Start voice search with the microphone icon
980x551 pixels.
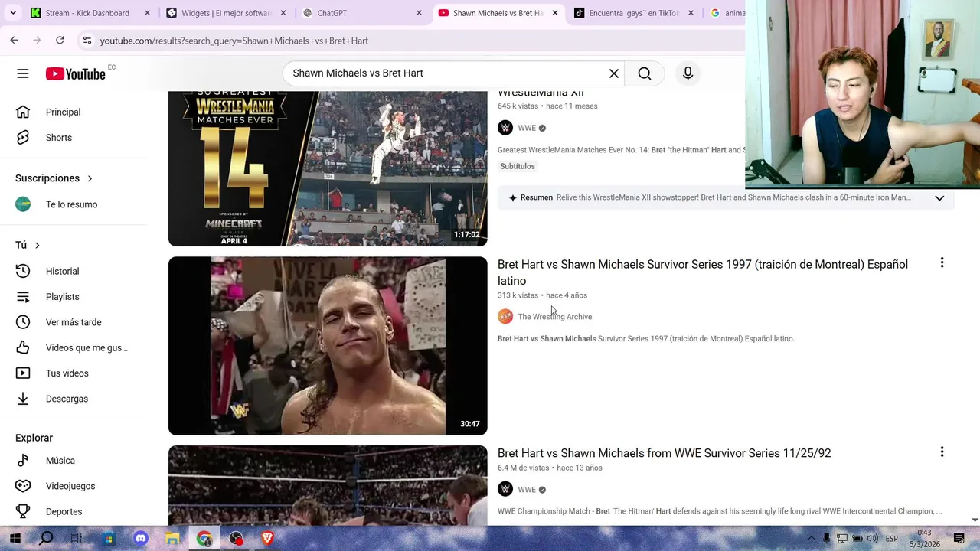(x=688, y=73)
